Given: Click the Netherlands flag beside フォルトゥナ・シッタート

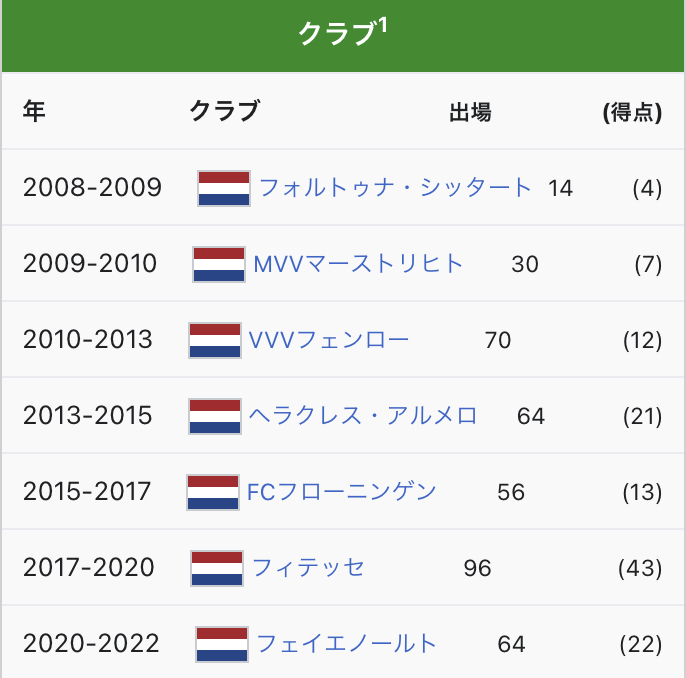Looking at the screenshot, I should [224, 188].
